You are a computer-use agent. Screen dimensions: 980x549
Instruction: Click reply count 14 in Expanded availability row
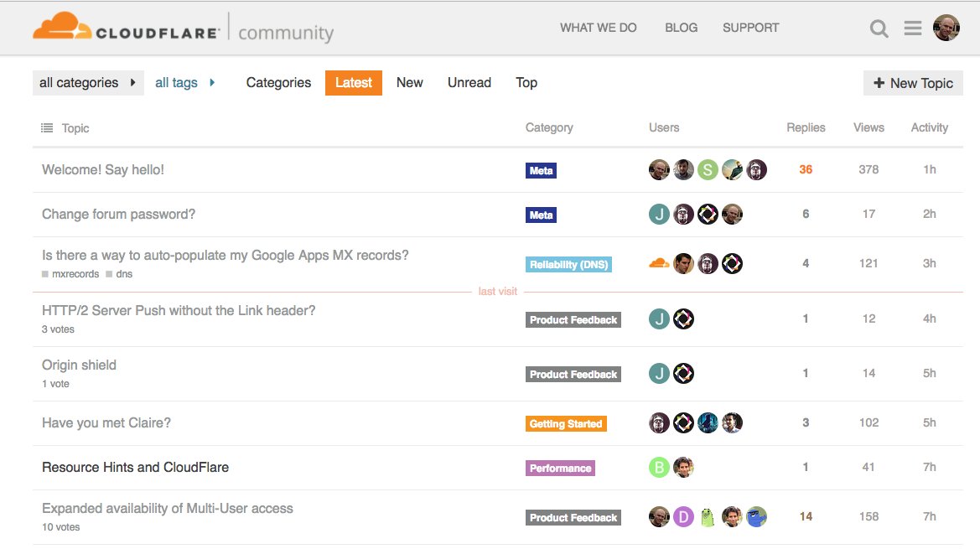[x=806, y=516]
